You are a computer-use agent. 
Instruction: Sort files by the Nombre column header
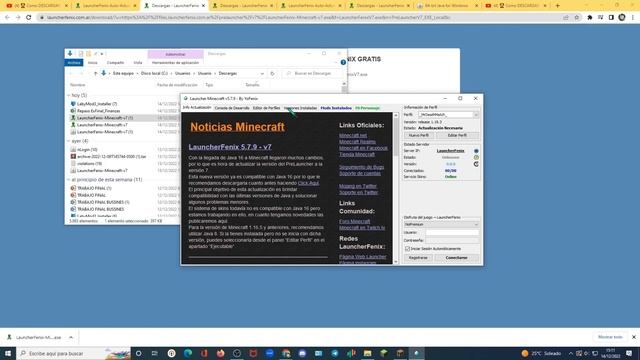[x=78, y=85]
